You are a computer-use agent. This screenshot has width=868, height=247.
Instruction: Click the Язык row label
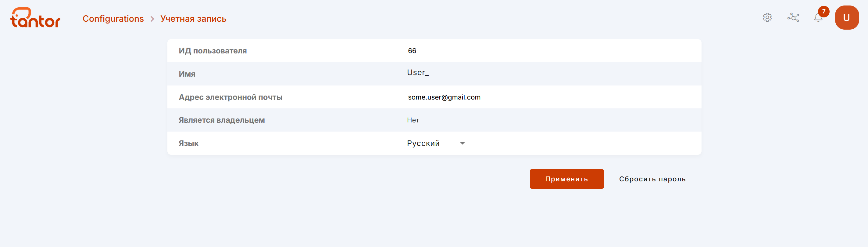(188, 143)
